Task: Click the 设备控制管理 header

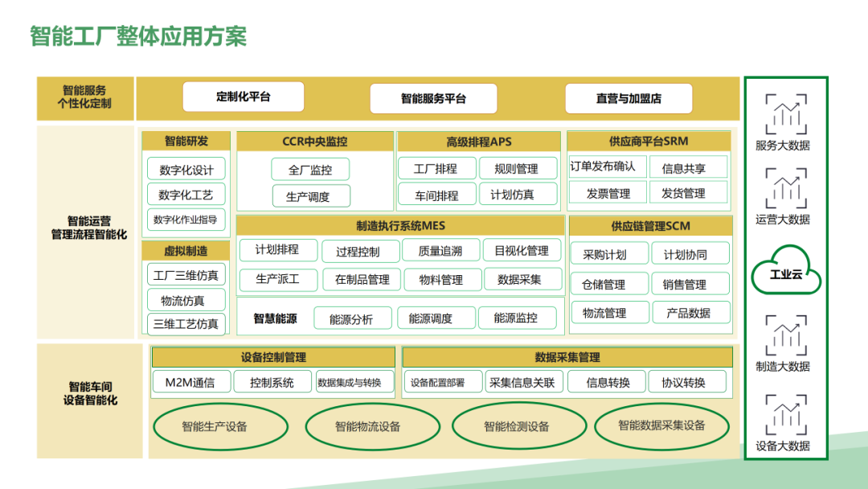Action: coord(273,357)
